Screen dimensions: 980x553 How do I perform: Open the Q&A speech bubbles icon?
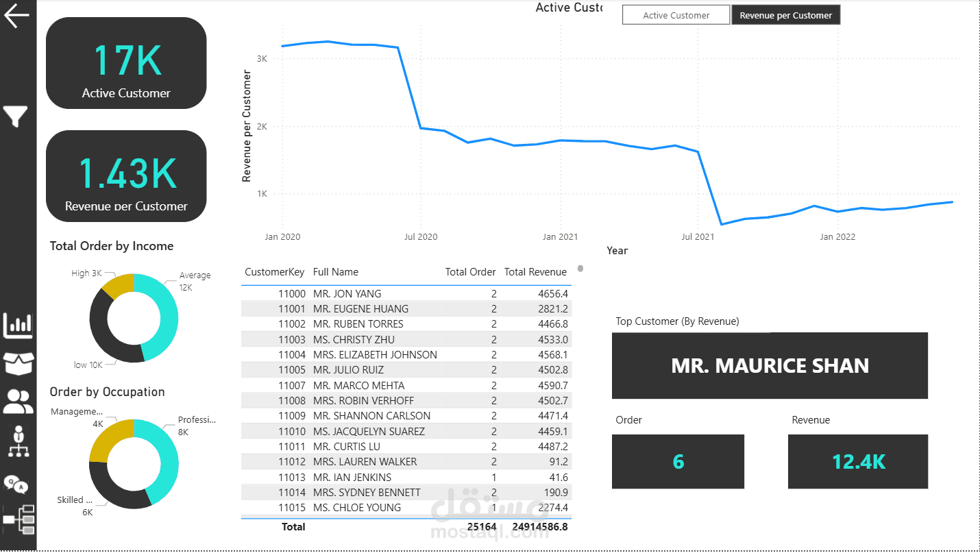[x=16, y=483]
